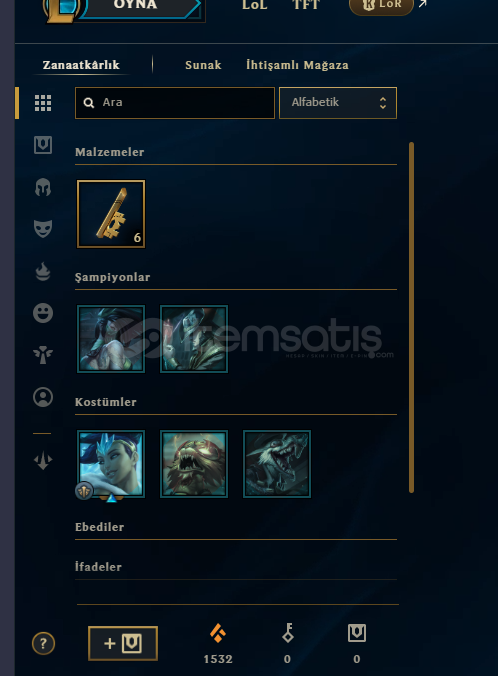Filter loot by eternals flame icon
This screenshot has height=676, width=498.
[x=43, y=272]
